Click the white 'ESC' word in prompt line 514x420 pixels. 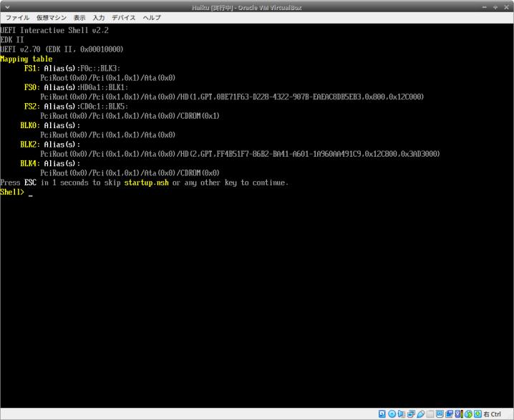tap(30, 182)
